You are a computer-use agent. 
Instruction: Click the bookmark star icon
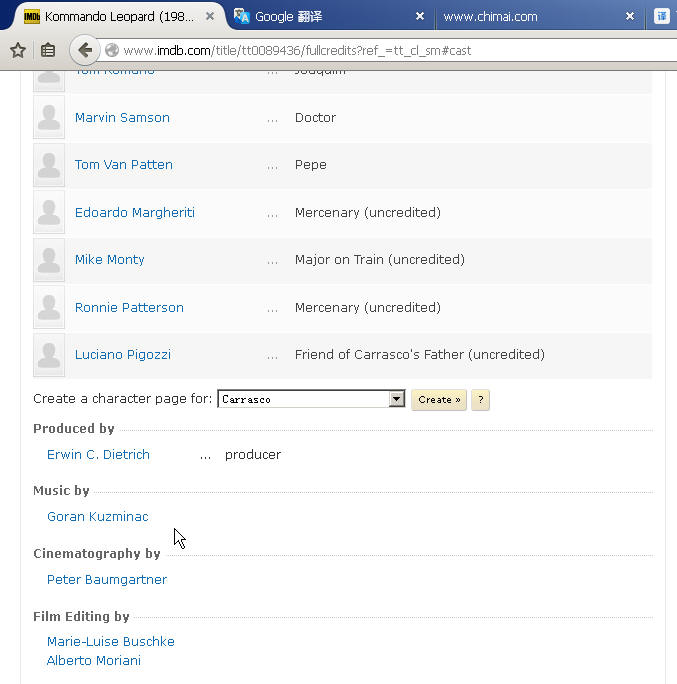[x=18, y=51]
